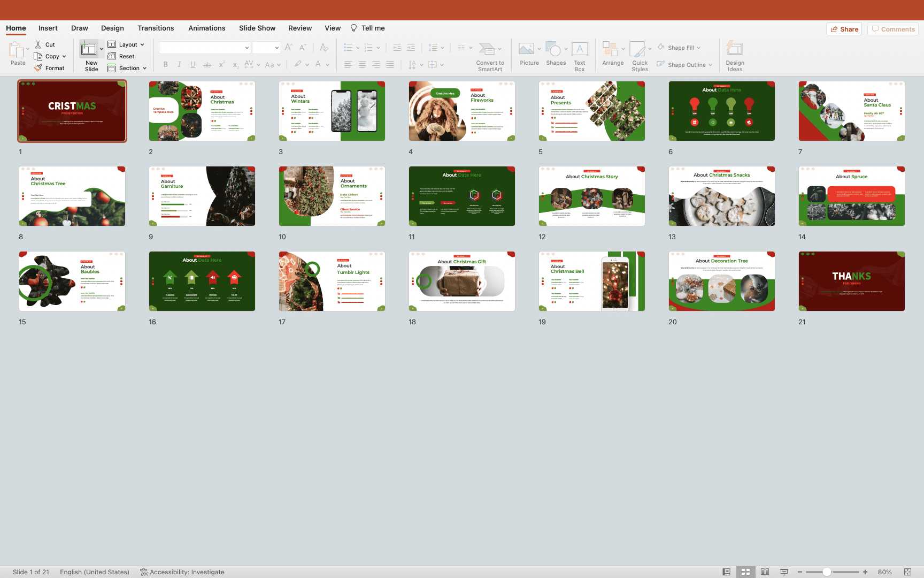924x578 pixels.
Task: Insert a Text Box
Action: click(x=580, y=50)
